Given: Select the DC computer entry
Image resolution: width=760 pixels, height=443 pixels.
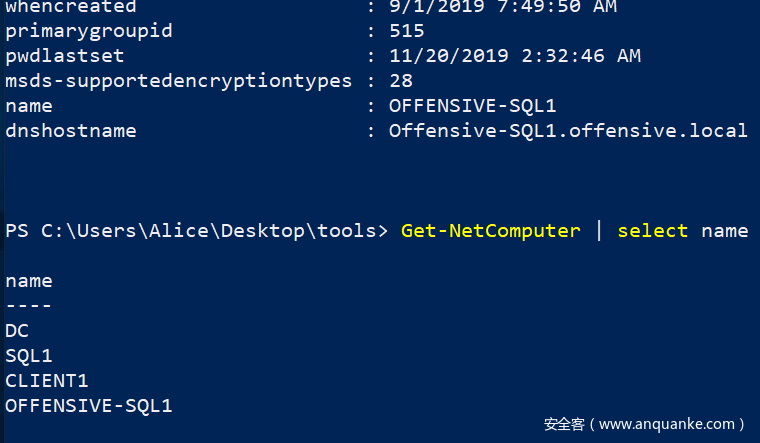Looking at the screenshot, I should click(17, 330).
